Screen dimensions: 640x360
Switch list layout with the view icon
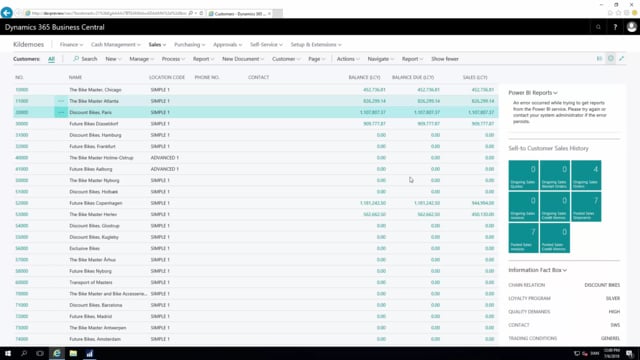click(600, 58)
